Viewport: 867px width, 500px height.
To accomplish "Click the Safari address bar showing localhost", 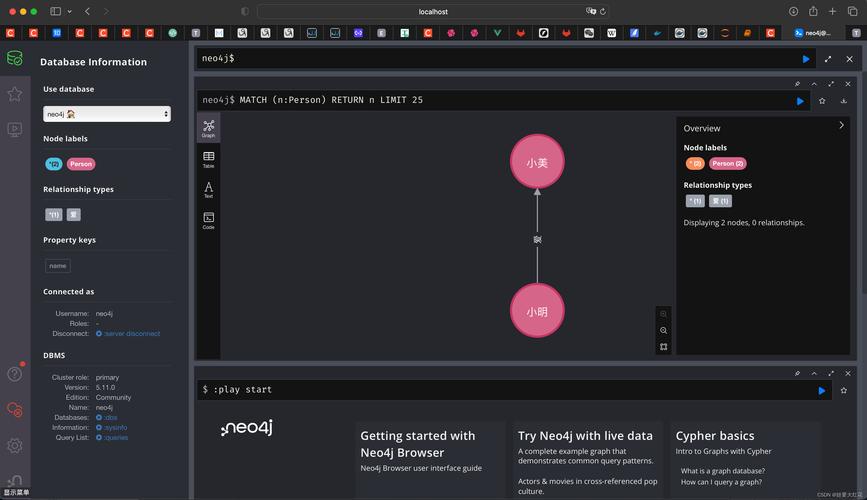I will pyautogui.click(x=433, y=12).
